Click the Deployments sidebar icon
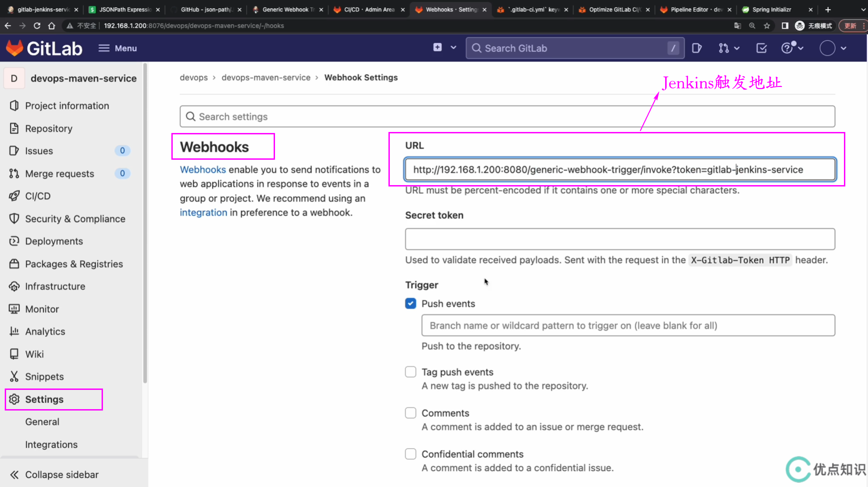Screen dimensions: 868x487 click(x=14, y=241)
